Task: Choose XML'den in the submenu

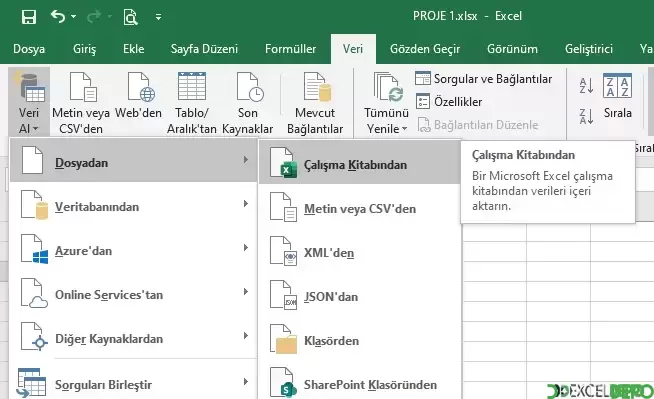Action: tap(360, 252)
